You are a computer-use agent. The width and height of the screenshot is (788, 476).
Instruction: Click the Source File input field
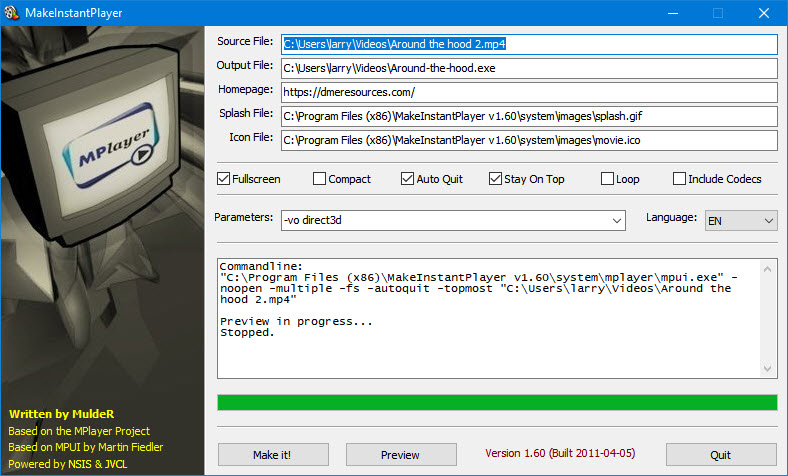(528, 44)
